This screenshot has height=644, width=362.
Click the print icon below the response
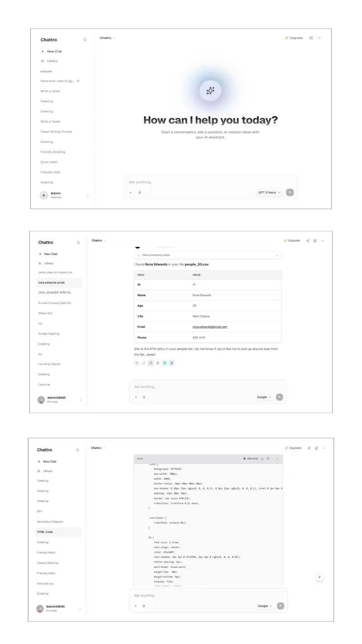[157, 363]
